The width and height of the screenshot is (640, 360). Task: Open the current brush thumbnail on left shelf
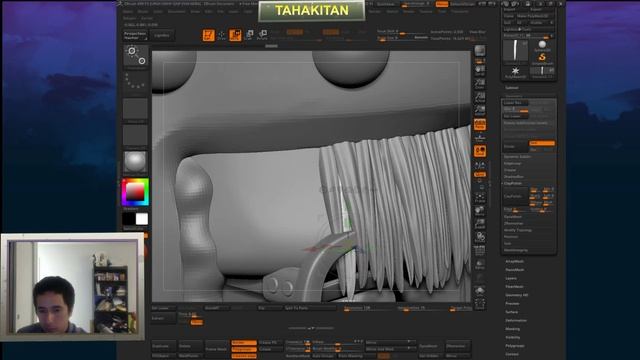click(136, 56)
